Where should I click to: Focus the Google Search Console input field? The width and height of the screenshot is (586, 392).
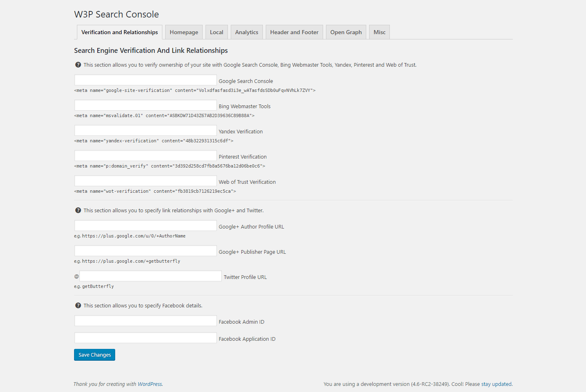click(145, 80)
